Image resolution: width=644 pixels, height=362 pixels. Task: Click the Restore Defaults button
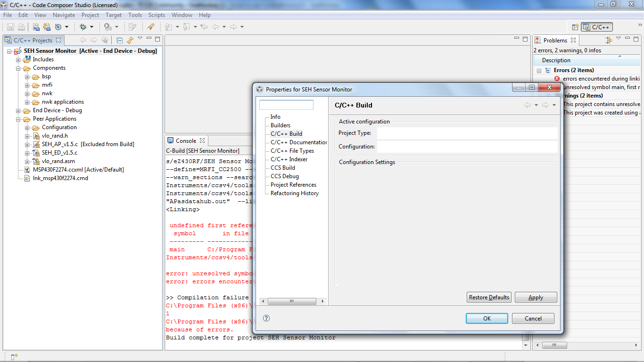click(489, 297)
